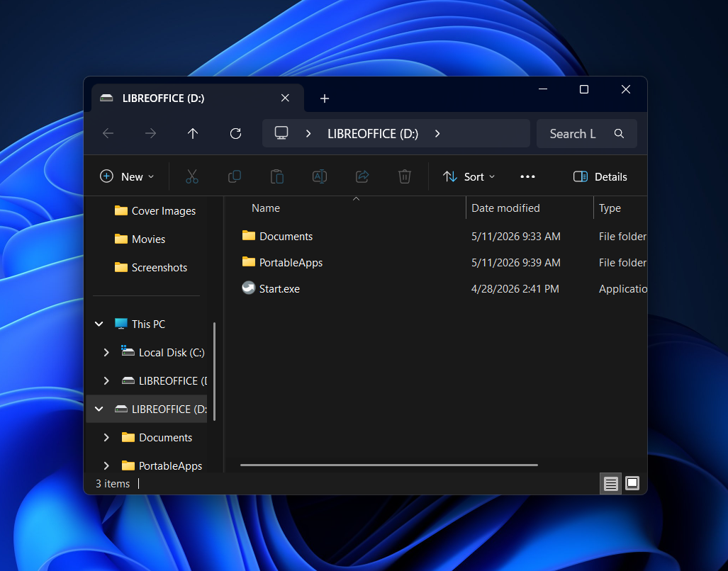This screenshot has width=728, height=571.
Task: Switch to details list view icon
Action: click(610, 484)
